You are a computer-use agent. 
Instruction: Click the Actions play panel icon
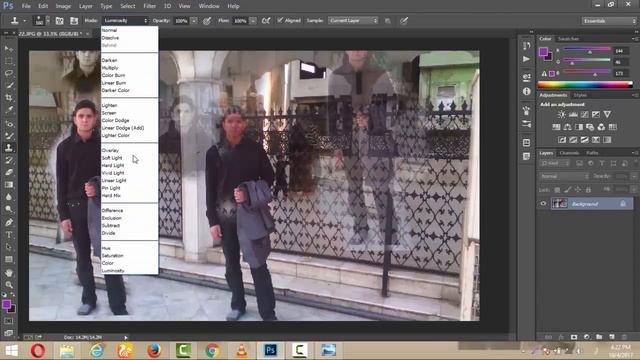527,59
